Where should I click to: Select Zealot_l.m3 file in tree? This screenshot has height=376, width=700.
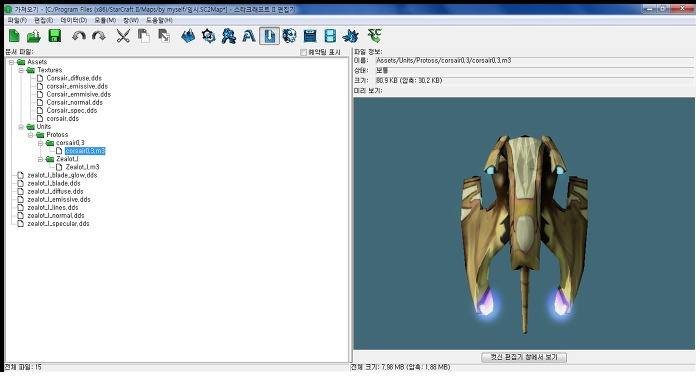click(82, 167)
